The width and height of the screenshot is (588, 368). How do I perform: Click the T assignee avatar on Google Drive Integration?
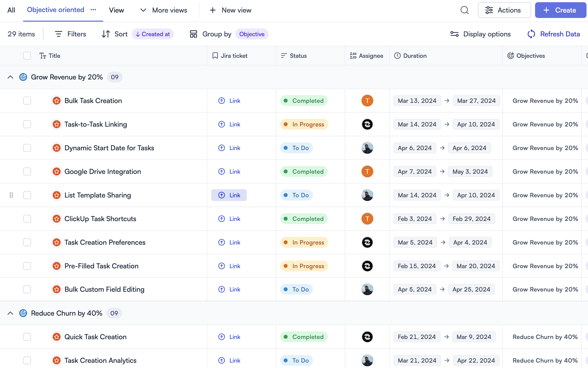point(367,171)
